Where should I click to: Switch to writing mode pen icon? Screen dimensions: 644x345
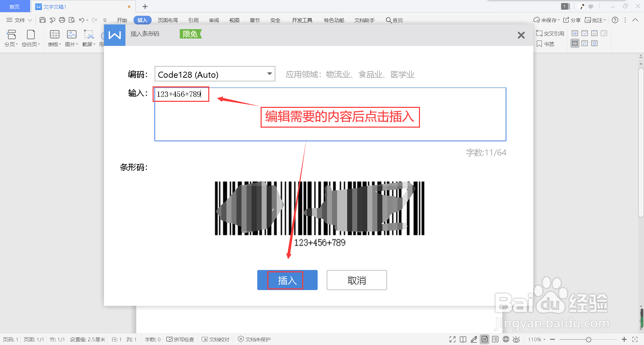click(x=474, y=339)
